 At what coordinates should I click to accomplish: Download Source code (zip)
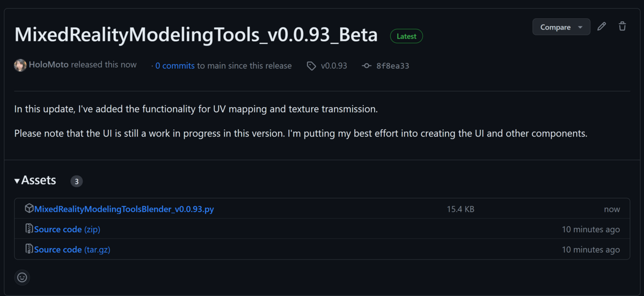[x=67, y=230]
